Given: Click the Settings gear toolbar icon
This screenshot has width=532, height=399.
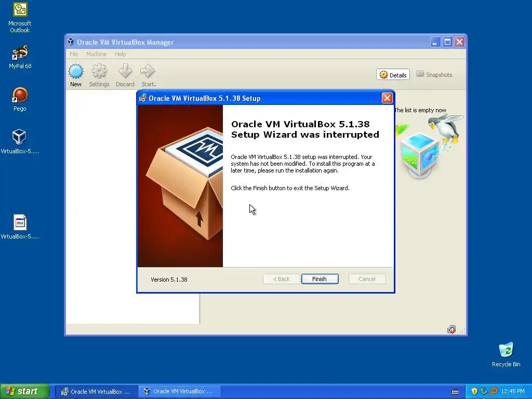Looking at the screenshot, I should (x=99, y=75).
